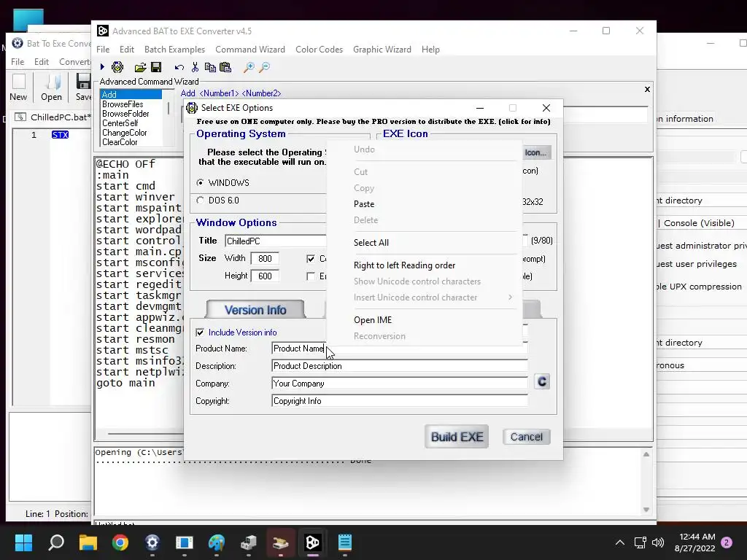Click the Height field showing 600
The image size is (747, 560).
pos(265,276)
